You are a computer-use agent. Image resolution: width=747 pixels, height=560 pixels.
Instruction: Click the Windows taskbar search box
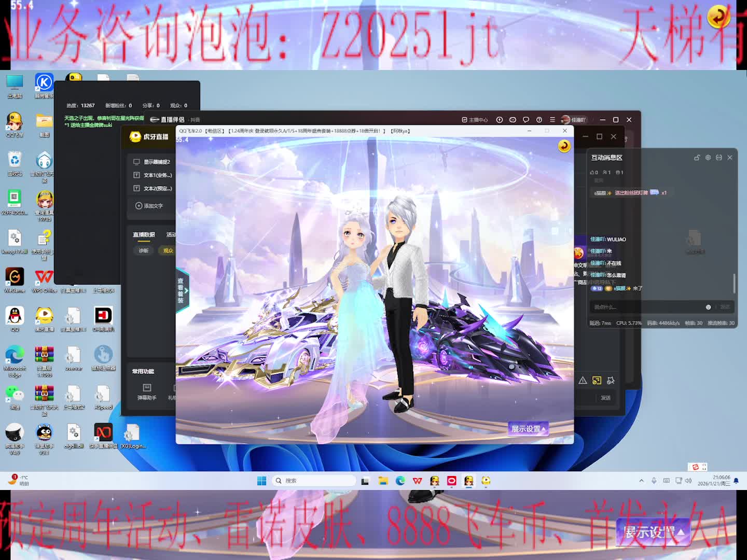[314, 481]
